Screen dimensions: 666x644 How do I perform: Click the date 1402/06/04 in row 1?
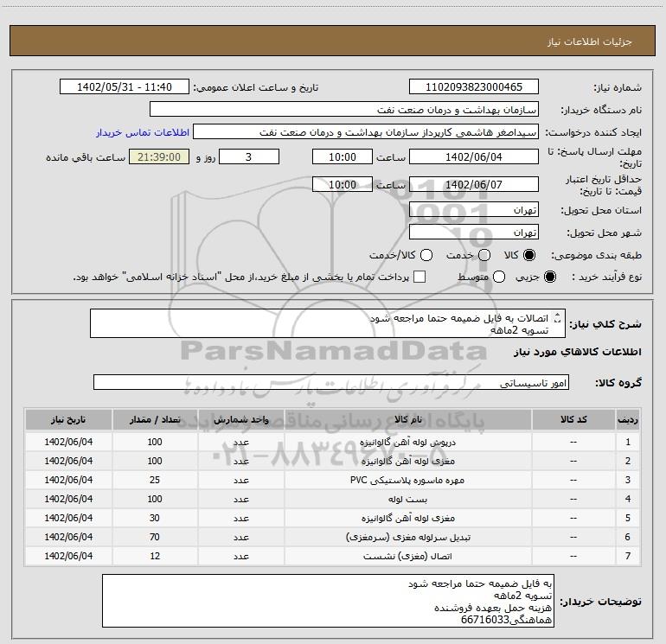coord(68,442)
